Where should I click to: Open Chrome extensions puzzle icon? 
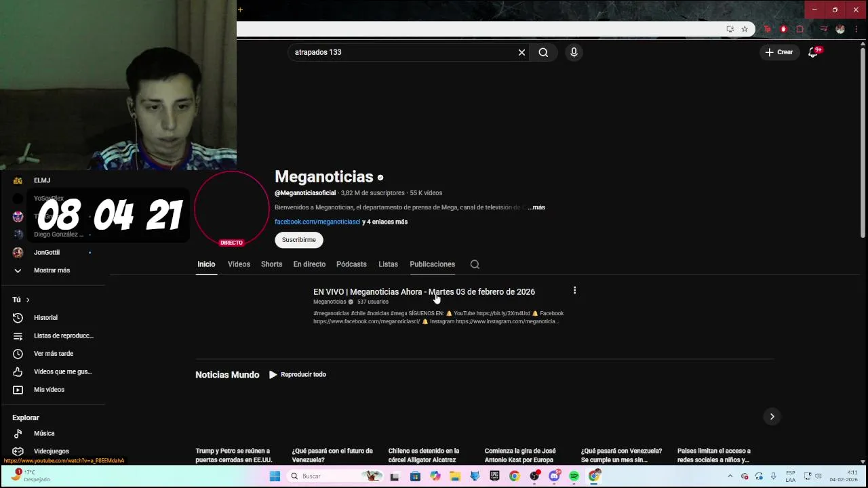coord(800,29)
